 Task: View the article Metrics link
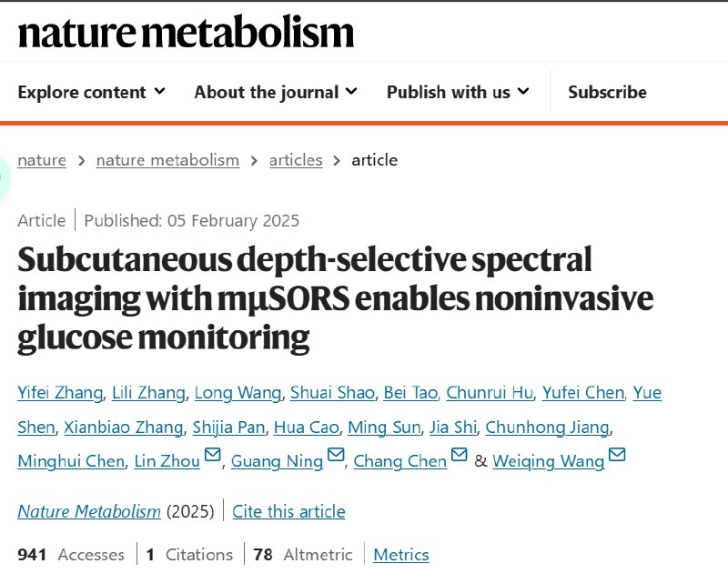tap(401, 555)
